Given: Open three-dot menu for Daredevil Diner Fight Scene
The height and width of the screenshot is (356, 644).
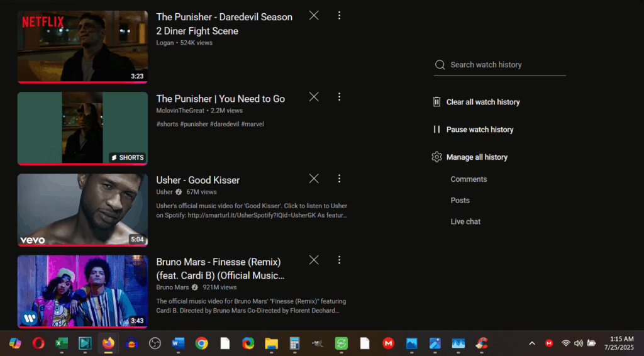Looking at the screenshot, I should [x=339, y=16].
